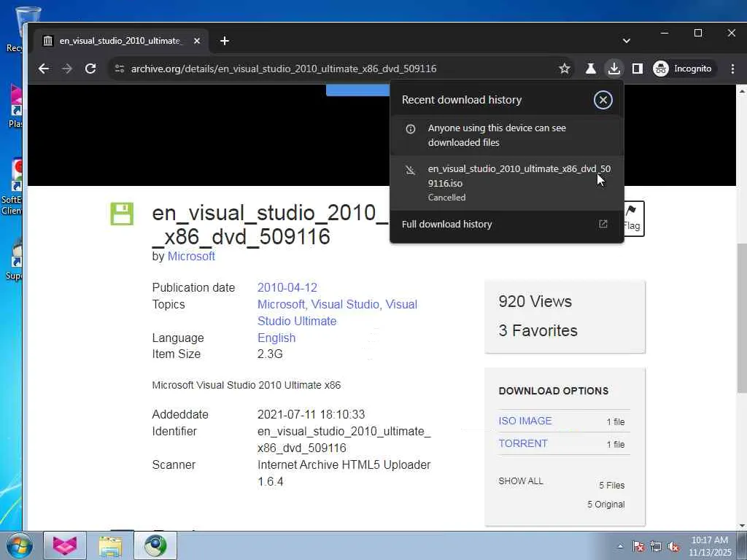Open new tab with plus button
This screenshot has width=747, height=560.
[225, 41]
